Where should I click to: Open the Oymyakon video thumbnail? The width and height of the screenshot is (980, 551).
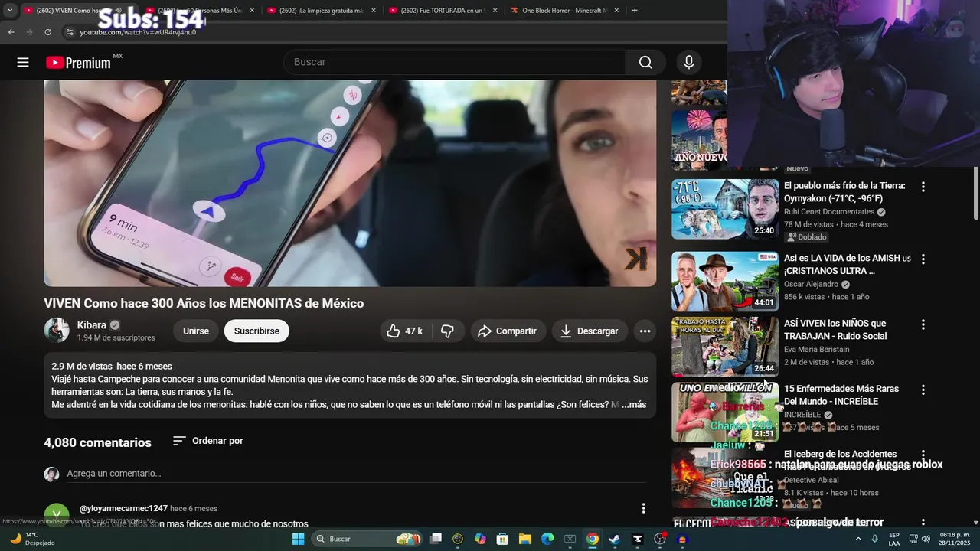[x=725, y=209]
